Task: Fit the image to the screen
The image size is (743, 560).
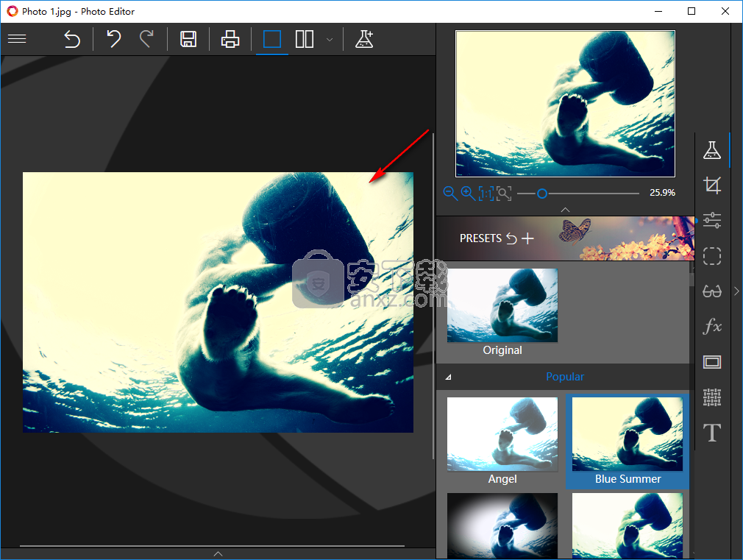Action: pos(504,193)
